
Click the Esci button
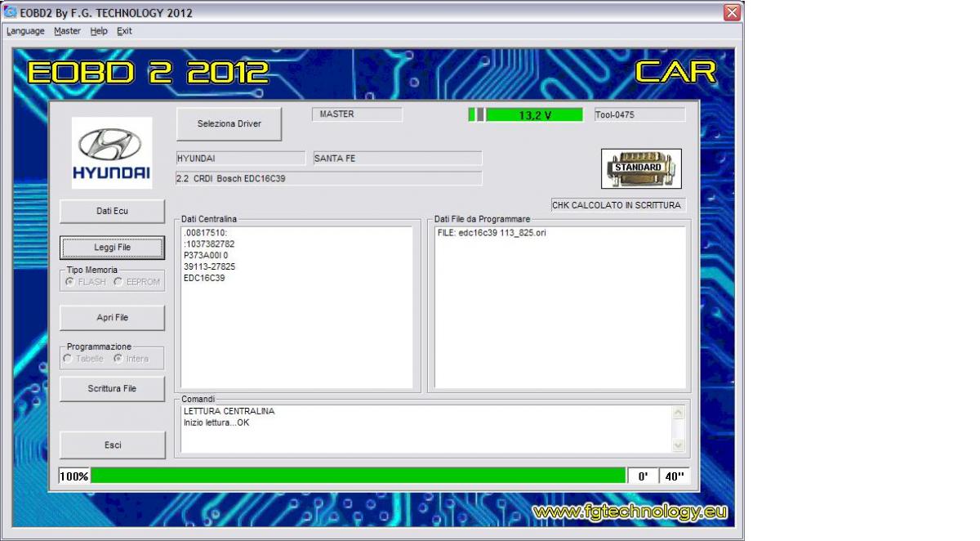tap(113, 445)
